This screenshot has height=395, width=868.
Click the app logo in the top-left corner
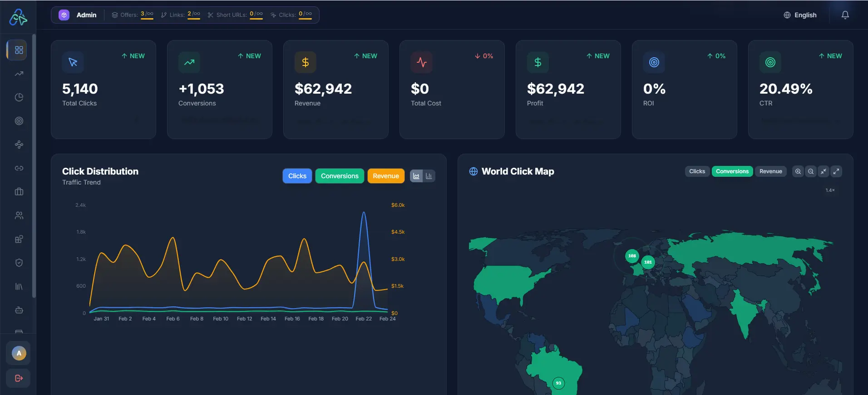point(18,17)
